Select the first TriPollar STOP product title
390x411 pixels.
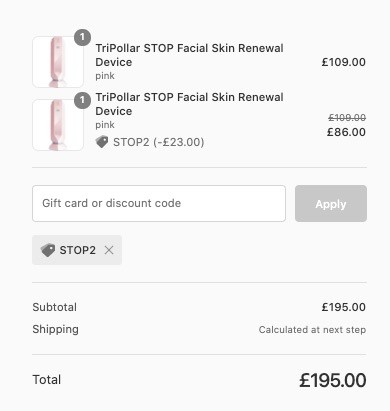[189, 55]
